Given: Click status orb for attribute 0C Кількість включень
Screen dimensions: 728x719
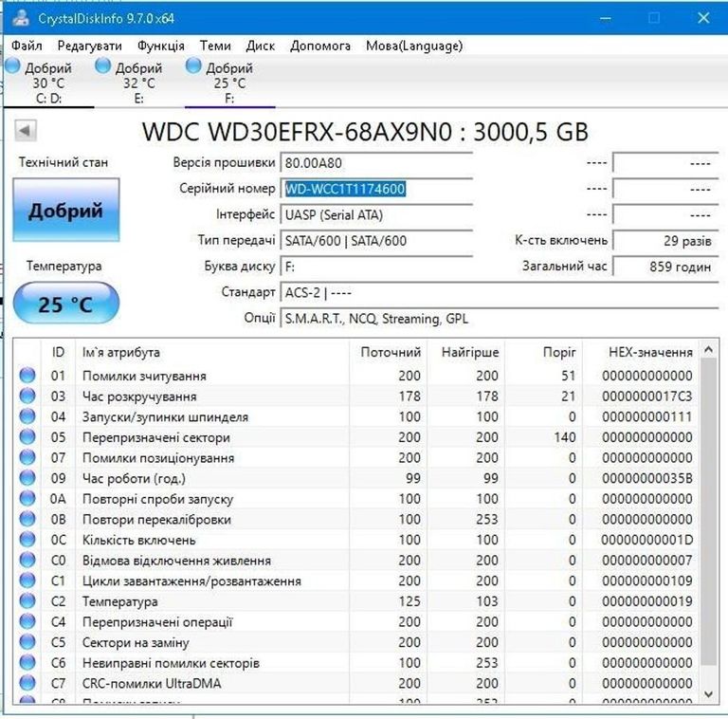Looking at the screenshot, I should 27,539.
